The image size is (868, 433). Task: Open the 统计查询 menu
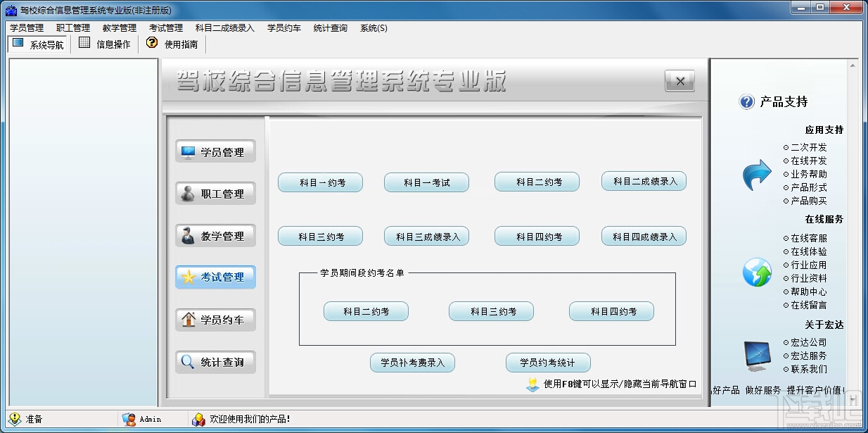[x=331, y=28]
